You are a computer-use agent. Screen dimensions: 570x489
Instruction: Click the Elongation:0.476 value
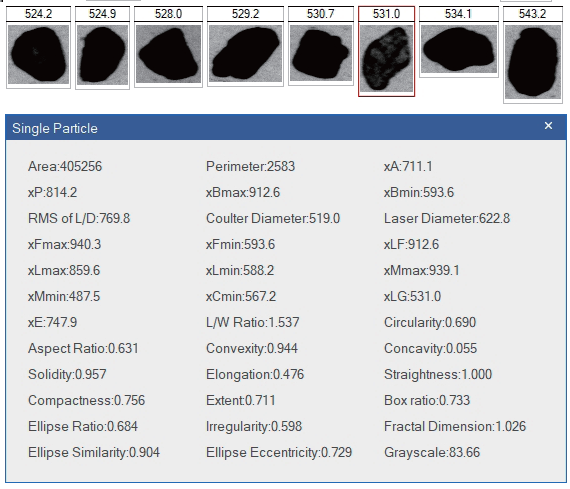click(255, 374)
